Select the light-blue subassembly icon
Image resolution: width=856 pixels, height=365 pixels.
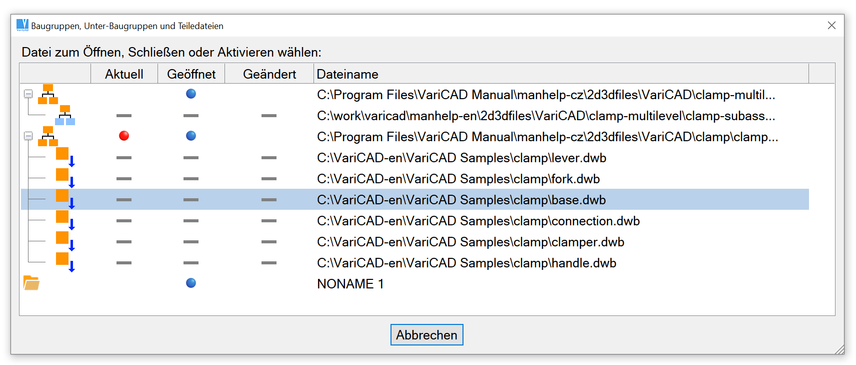point(65,115)
